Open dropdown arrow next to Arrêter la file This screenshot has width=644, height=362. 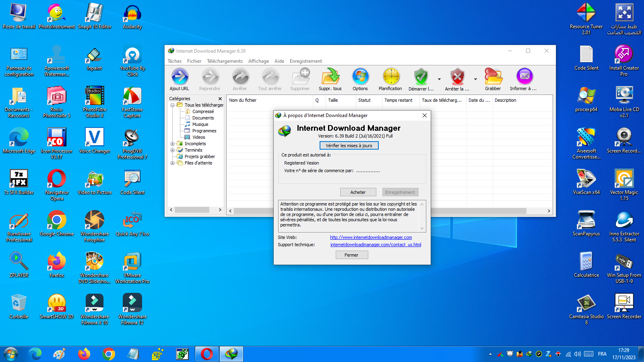coord(475,79)
